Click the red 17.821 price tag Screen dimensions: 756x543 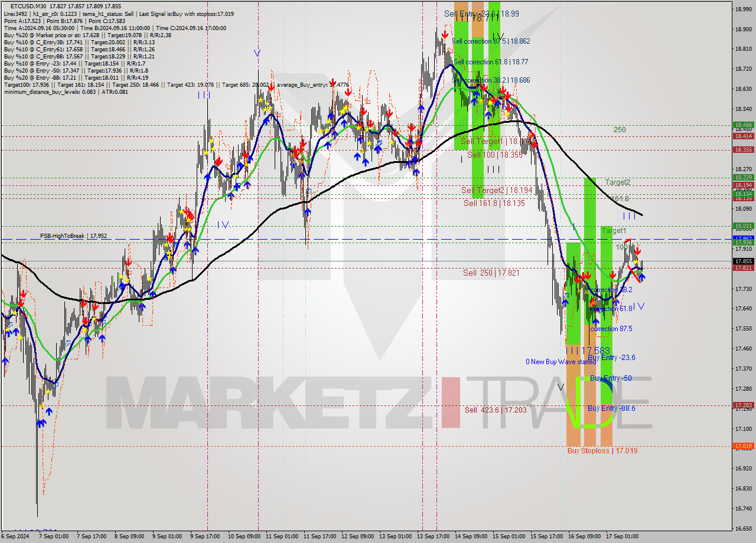[743, 268]
